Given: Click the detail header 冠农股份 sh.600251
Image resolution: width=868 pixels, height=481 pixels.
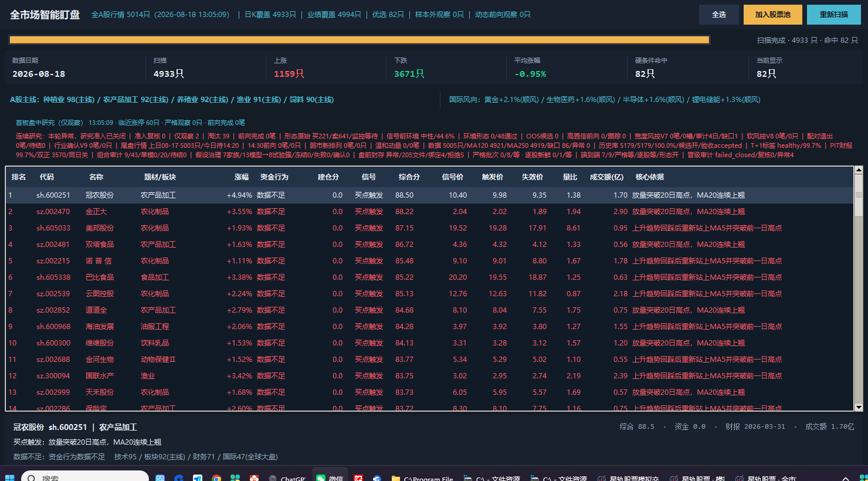Looking at the screenshot, I should (75, 428).
